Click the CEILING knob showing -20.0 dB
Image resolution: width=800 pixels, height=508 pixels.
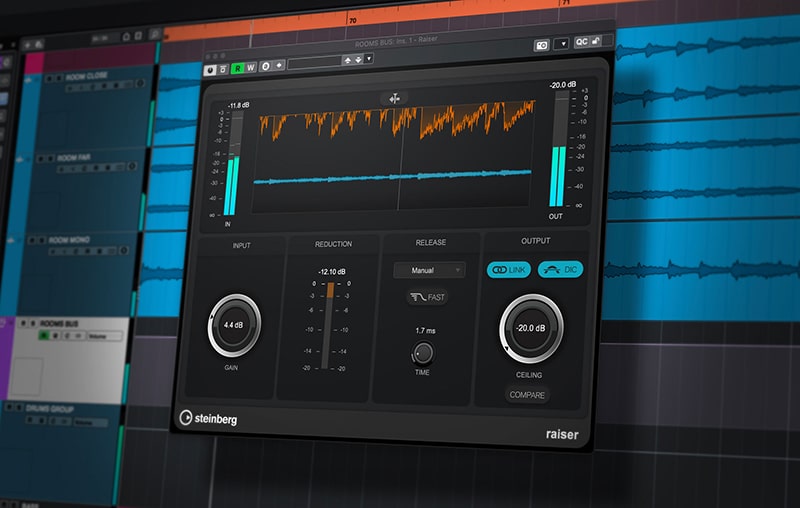click(x=531, y=328)
